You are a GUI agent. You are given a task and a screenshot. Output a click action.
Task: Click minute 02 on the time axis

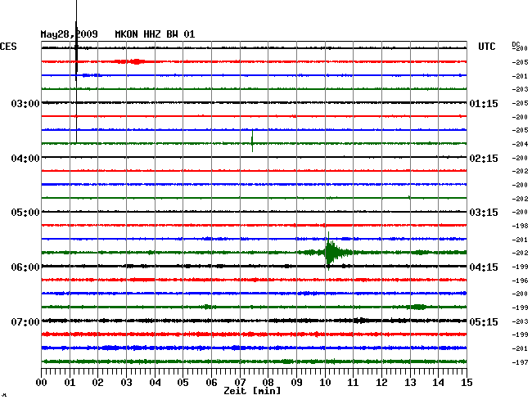pyautogui.click(x=97, y=383)
